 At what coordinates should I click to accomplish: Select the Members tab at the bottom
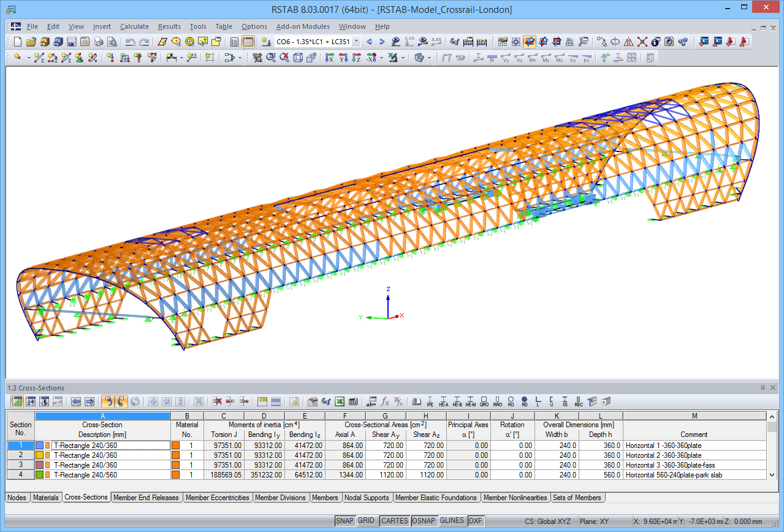tap(325, 497)
